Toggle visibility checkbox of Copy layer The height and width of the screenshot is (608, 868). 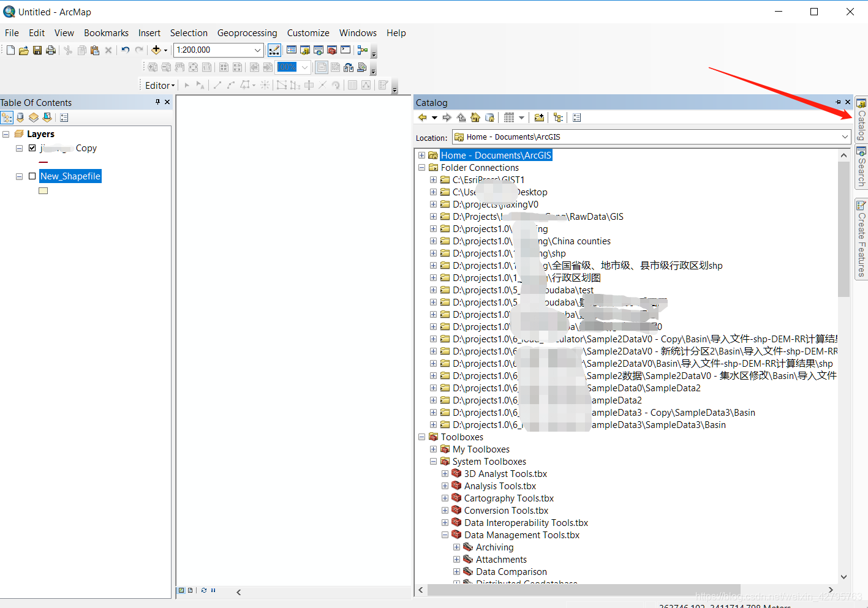tap(32, 148)
